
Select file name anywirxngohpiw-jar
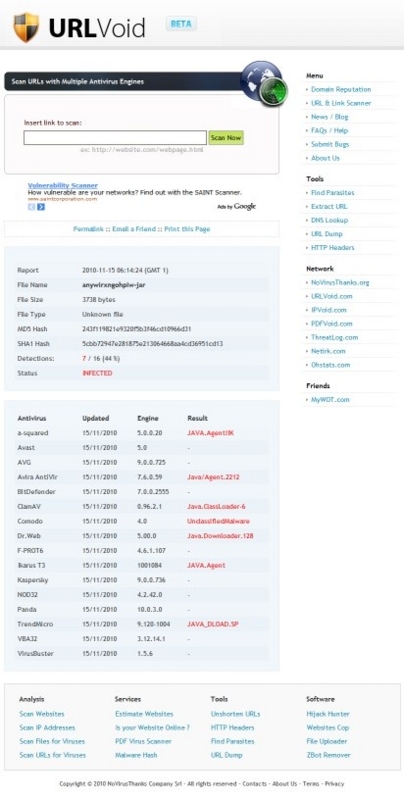pos(114,285)
